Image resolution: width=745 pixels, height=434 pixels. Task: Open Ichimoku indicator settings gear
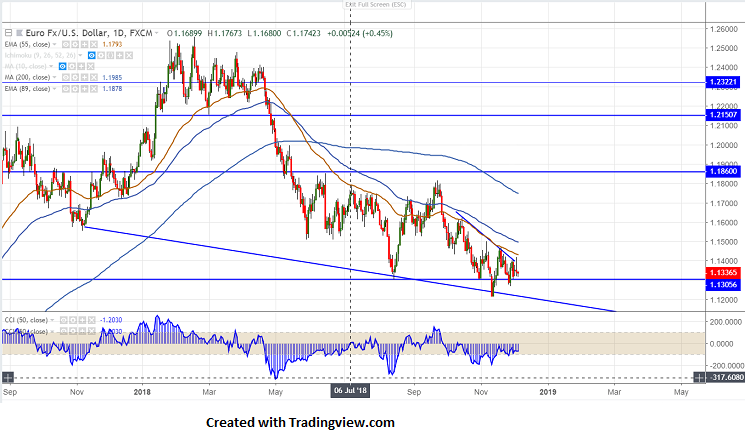(x=101, y=55)
